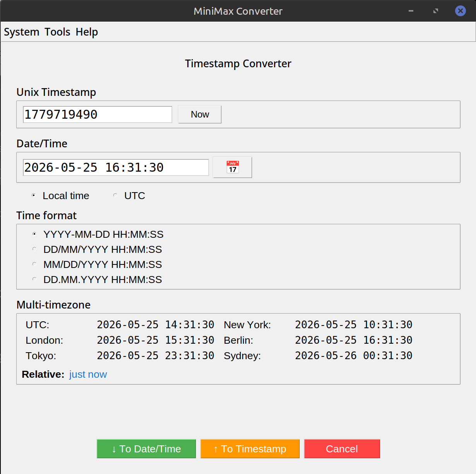Click the UTC: label in Multi-timezone

click(x=37, y=325)
